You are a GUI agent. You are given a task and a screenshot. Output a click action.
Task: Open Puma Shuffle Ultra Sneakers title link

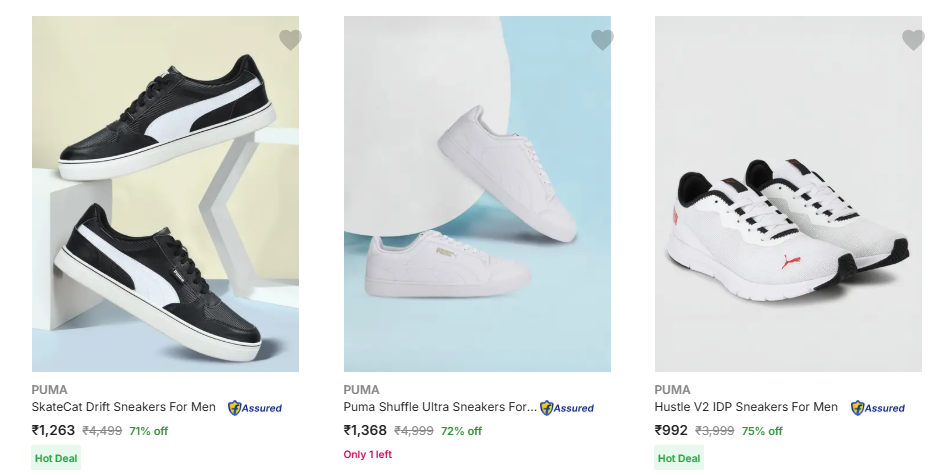pyautogui.click(x=440, y=407)
